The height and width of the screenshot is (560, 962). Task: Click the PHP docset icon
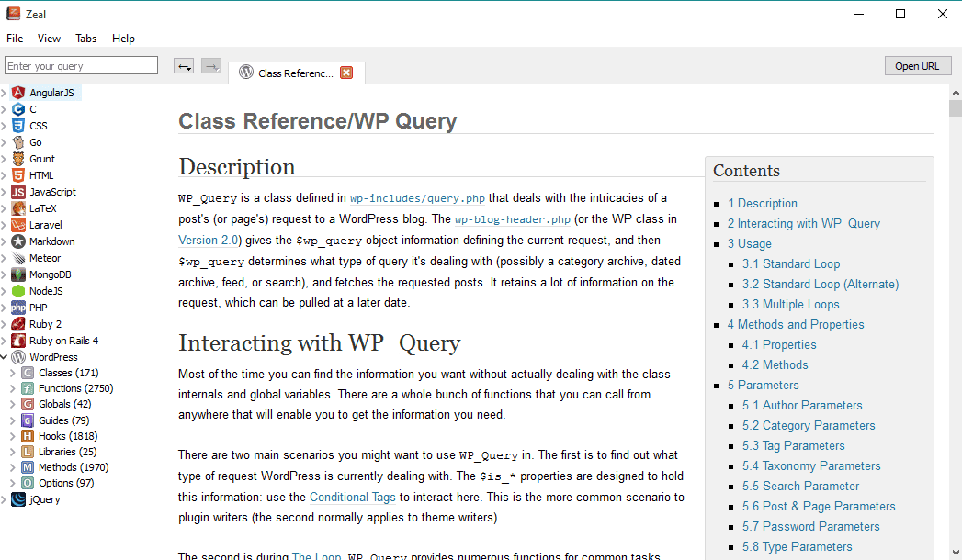coord(18,308)
